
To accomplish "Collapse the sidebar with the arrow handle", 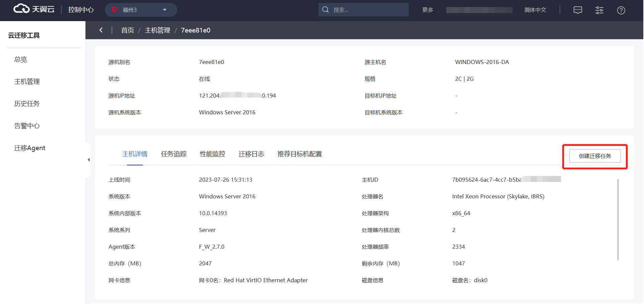I will [x=88, y=160].
